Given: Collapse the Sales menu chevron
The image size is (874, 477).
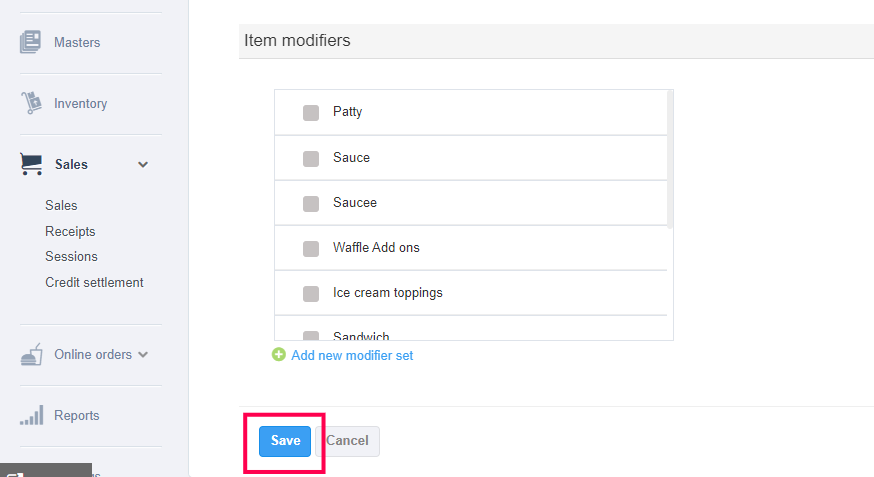Looking at the screenshot, I should tap(143, 165).
